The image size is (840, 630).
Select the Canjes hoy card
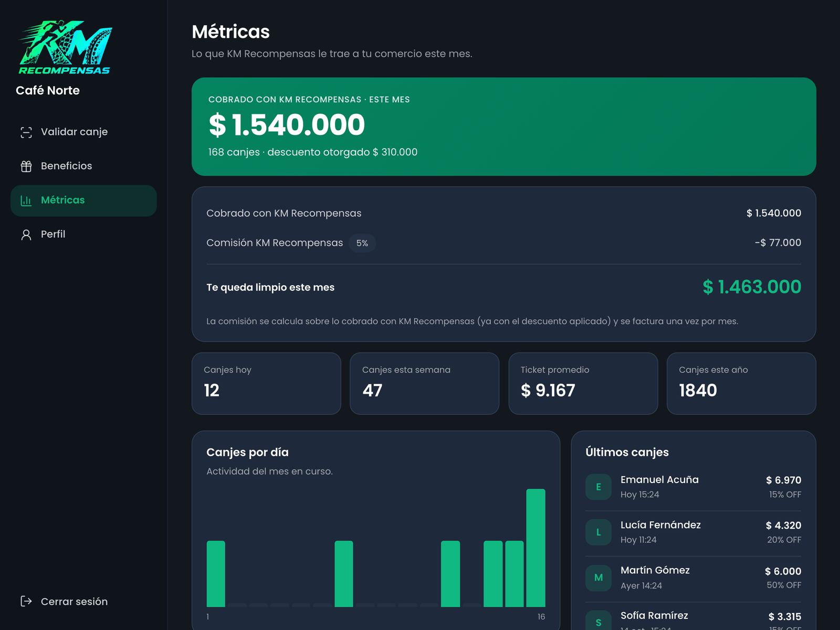point(266,383)
